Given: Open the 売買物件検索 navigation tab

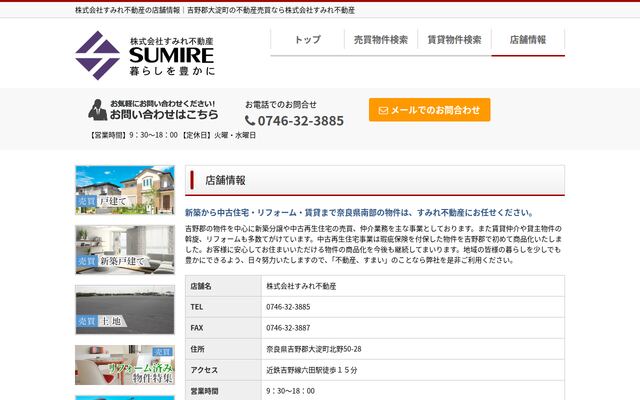Looking at the screenshot, I should pos(381,40).
